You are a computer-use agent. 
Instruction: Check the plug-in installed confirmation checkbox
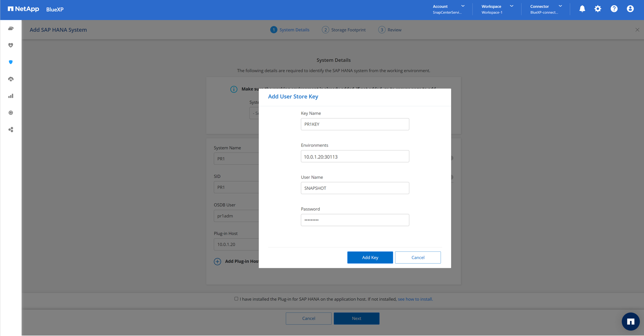[236, 299]
